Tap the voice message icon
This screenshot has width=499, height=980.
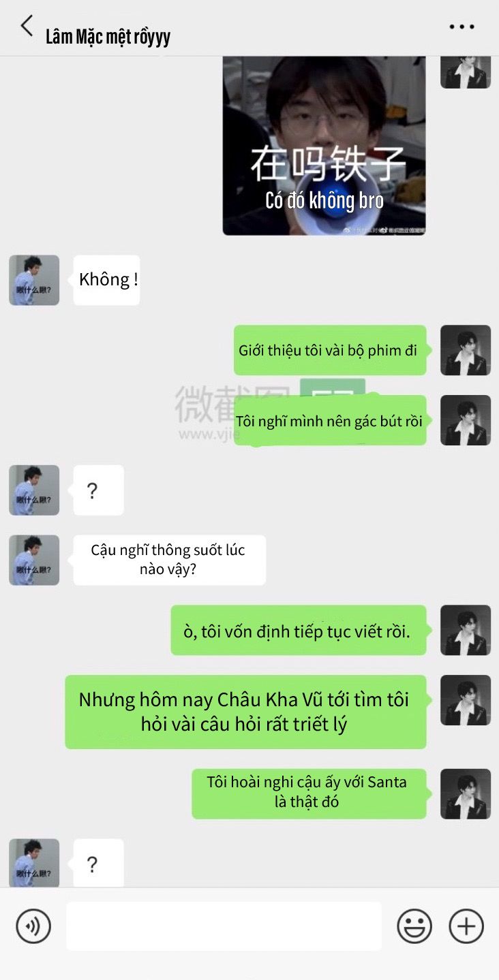[33, 926]
